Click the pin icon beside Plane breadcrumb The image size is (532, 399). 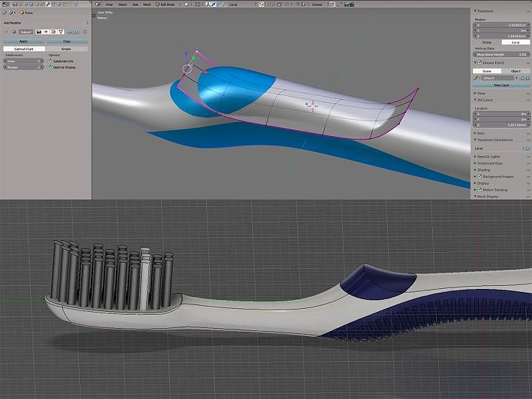point(4,13)
